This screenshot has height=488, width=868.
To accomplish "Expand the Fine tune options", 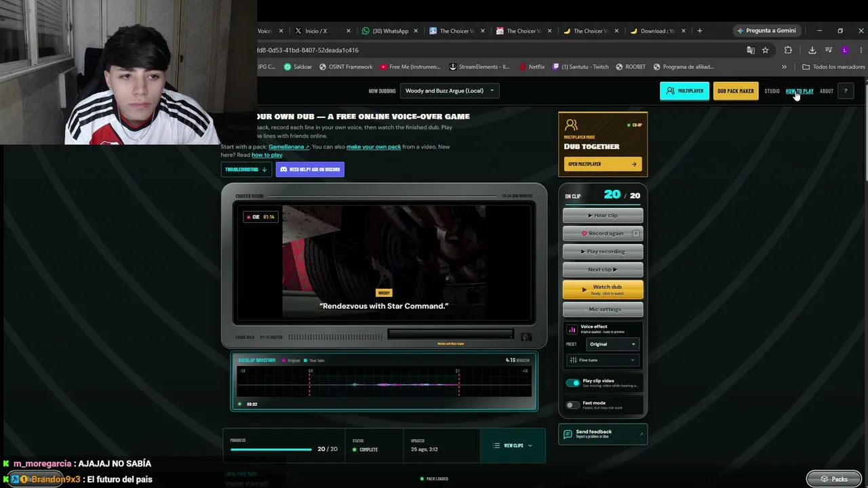I will 603,360.
